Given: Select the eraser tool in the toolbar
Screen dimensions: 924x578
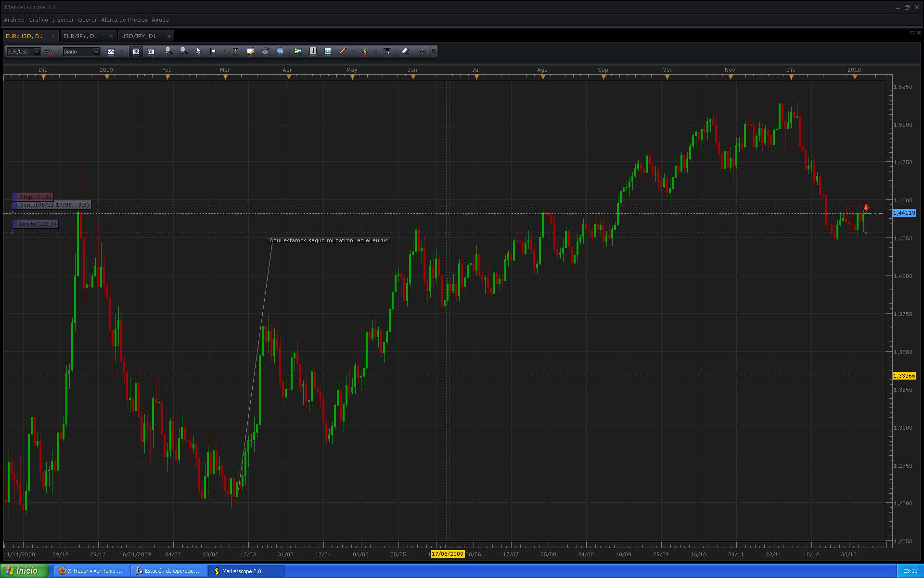Looking at the screenshot, I should pyautogui.click(x=405, y=51).
